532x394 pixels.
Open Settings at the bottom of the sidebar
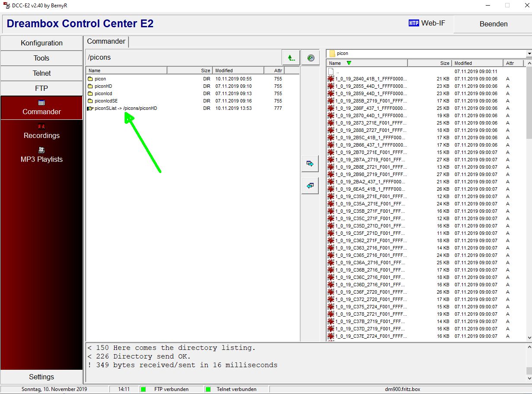(42, 377)
